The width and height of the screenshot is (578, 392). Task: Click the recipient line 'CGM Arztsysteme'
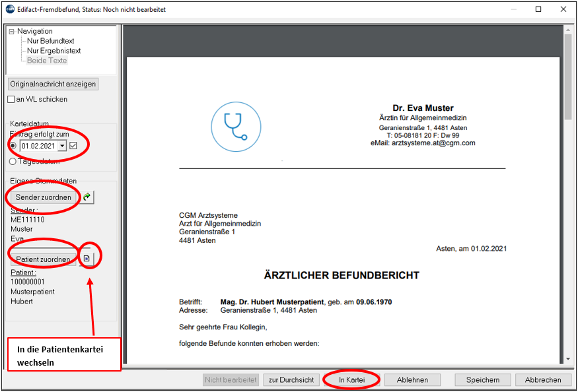click(x=208, y=215)
